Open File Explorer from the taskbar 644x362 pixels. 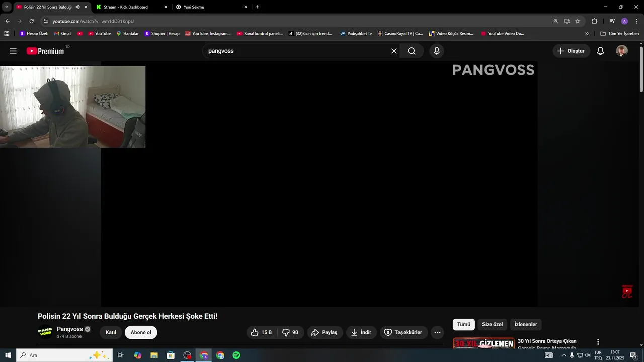pos(154,355)
